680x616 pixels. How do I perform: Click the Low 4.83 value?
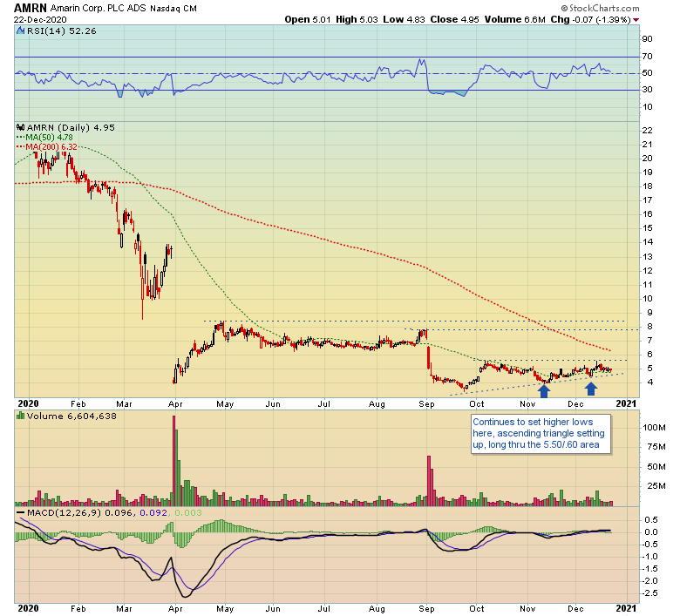[405, 19]
